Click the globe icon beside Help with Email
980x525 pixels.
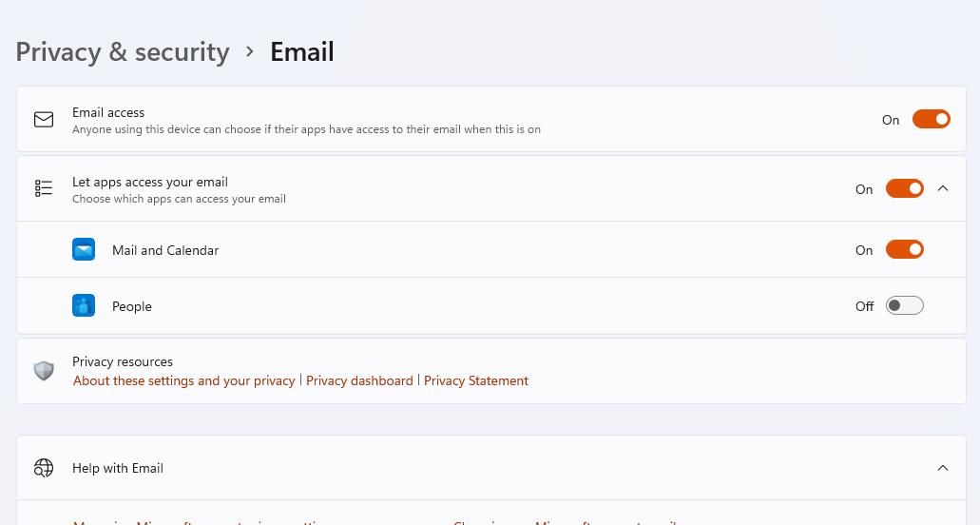44,468
